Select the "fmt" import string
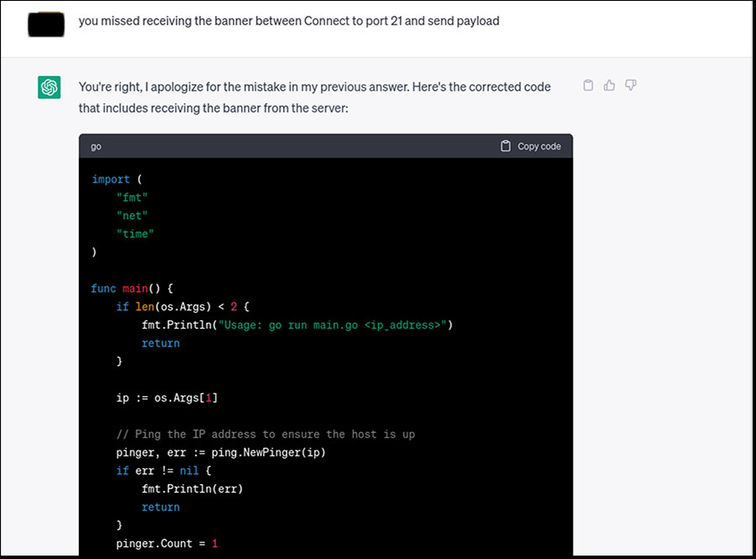The width and height of the screenshot is (756, 559). click(132, 198)
